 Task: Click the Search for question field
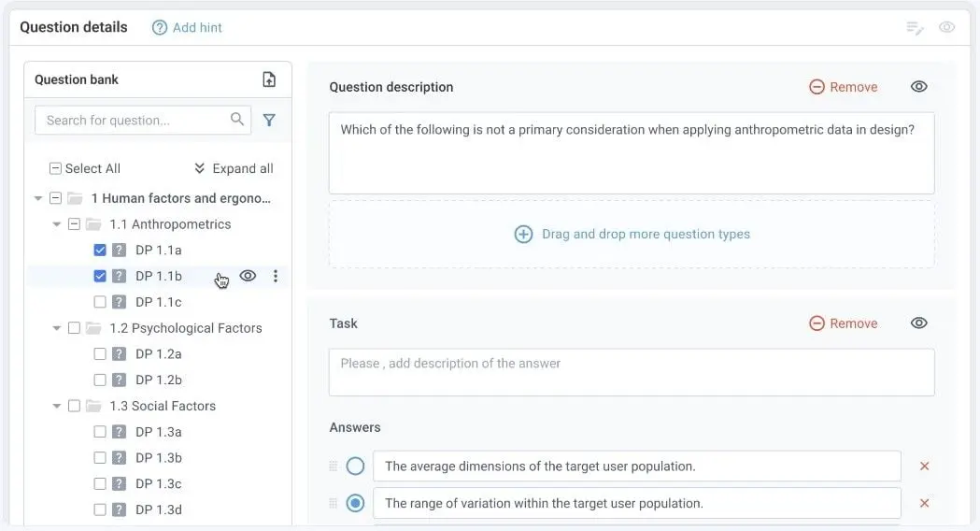[143, 120]
